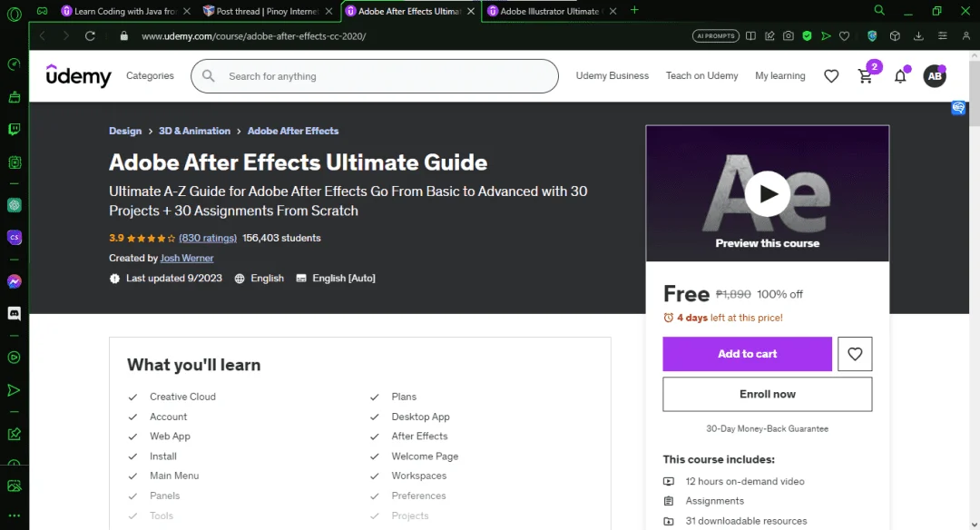
Task: Open GX Control speedometer in sidebar
Action: 14,64
